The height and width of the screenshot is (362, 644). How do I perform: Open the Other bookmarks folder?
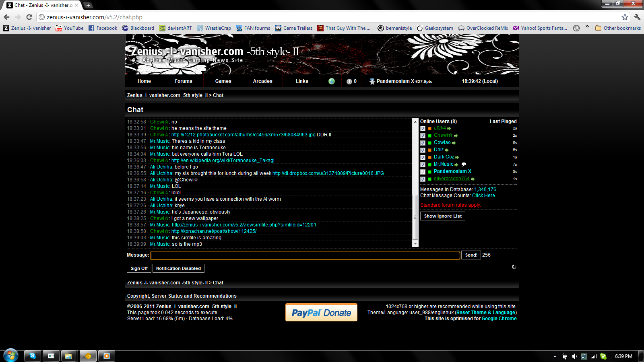point(618,28)
